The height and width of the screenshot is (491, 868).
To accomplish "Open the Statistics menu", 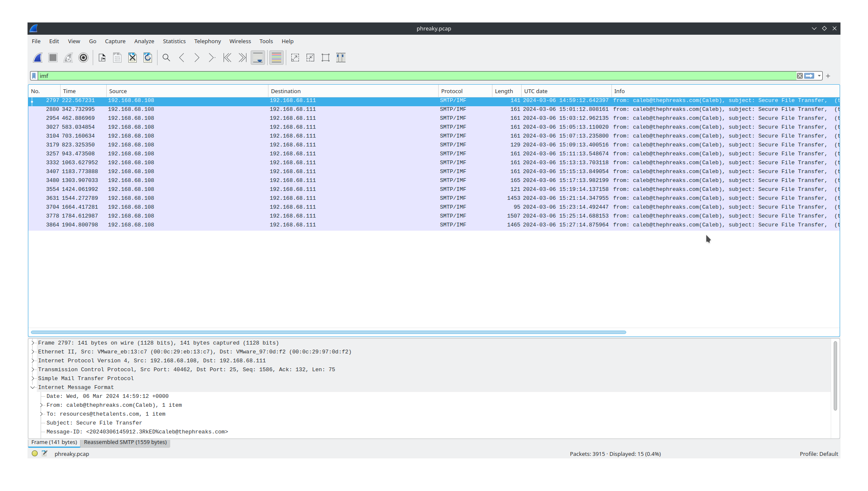I will click(x=174, y=41).
